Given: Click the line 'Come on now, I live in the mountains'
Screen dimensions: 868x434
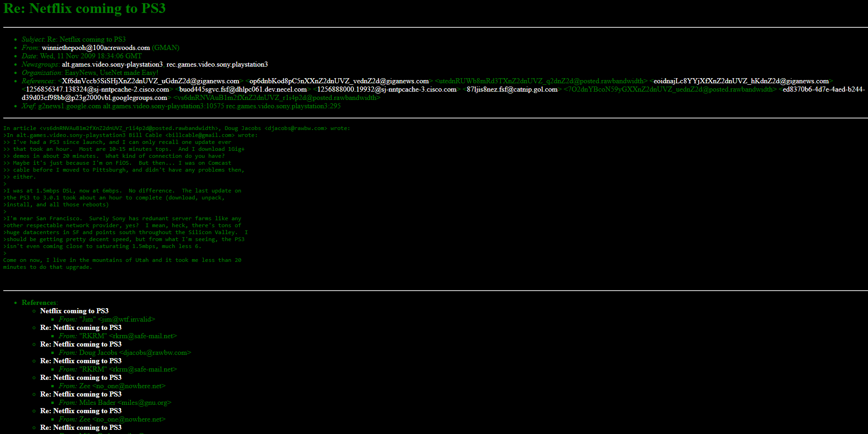Looking at the screenshot, I should pyautogui.click(x=122, y=260).
